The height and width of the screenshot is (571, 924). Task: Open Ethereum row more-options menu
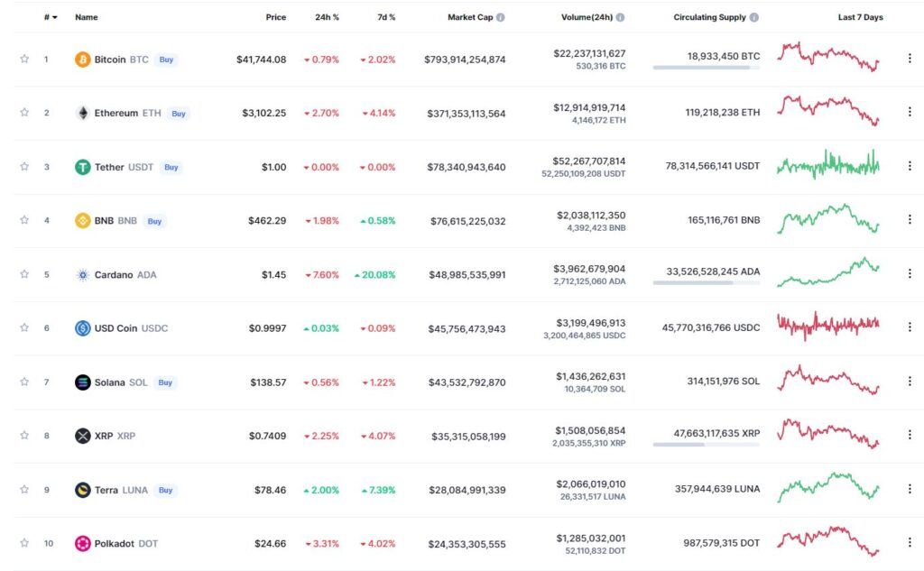[x=910, y=111]
